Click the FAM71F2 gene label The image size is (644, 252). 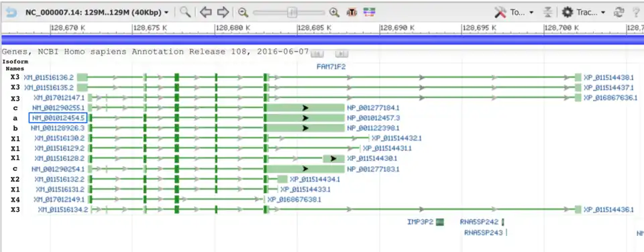click(331, 66)
